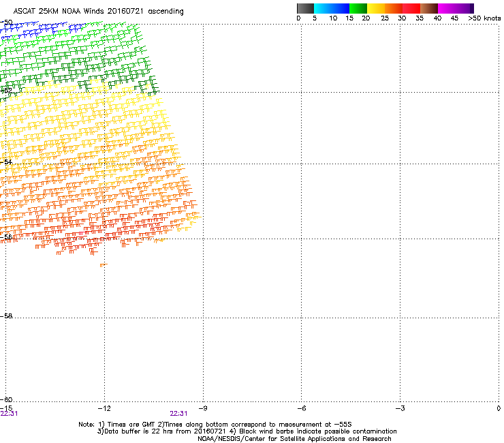Viewport: 504px width, 443px height.
Task: Click the isolated orange wind barb below -56 latitude
Action: [x=104, y=265]
